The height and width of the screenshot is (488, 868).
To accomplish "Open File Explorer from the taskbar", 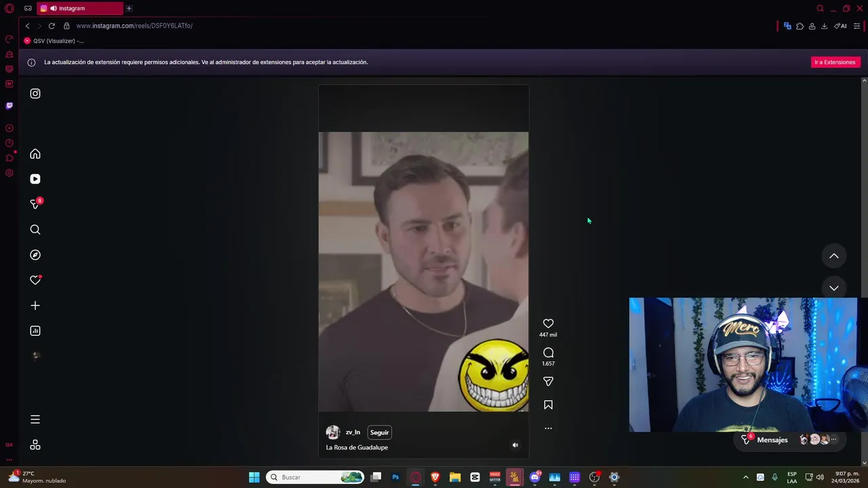I will 455,477.
